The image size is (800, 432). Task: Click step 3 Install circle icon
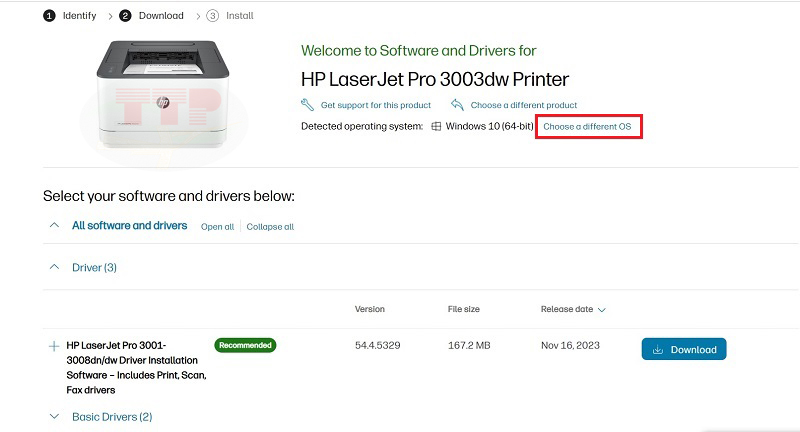213,16
